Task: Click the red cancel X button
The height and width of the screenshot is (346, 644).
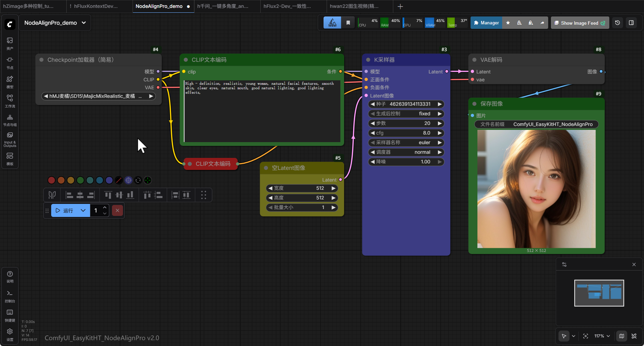Action: click(117, 210)
